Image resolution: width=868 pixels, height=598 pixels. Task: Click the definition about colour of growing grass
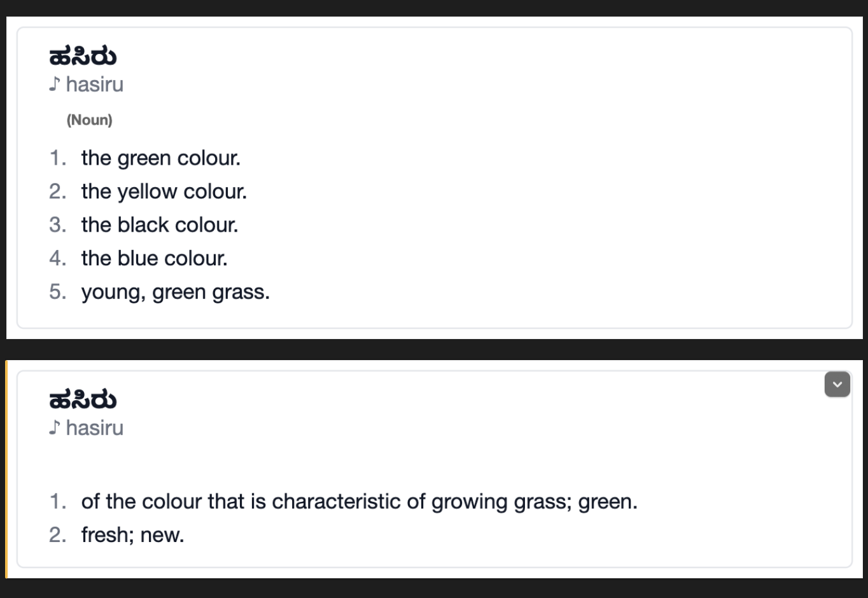point(359,501)
